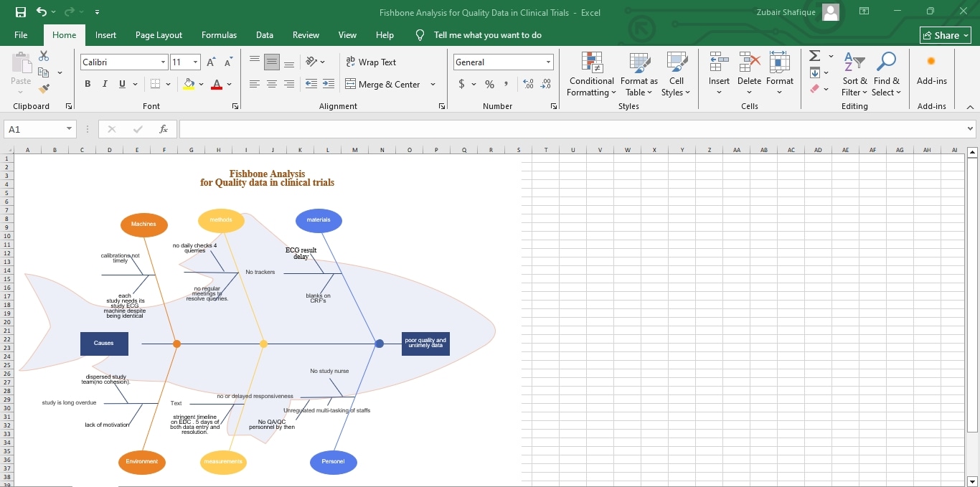Open the number format dropdown
The width and height of the screenshot is (980, 487).
[548, 62]
